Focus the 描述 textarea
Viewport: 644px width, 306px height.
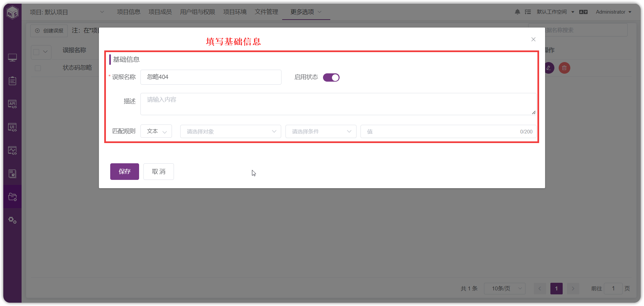[338, 104]
